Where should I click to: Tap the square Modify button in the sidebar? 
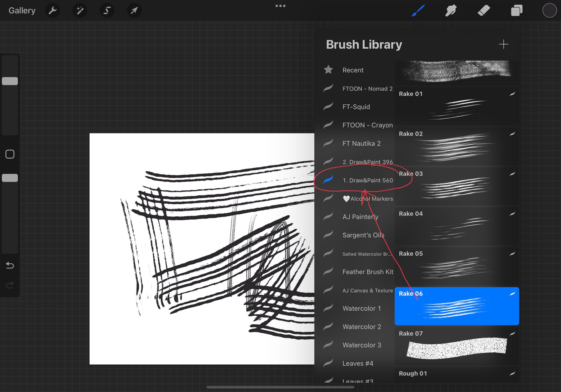[10, 154]
